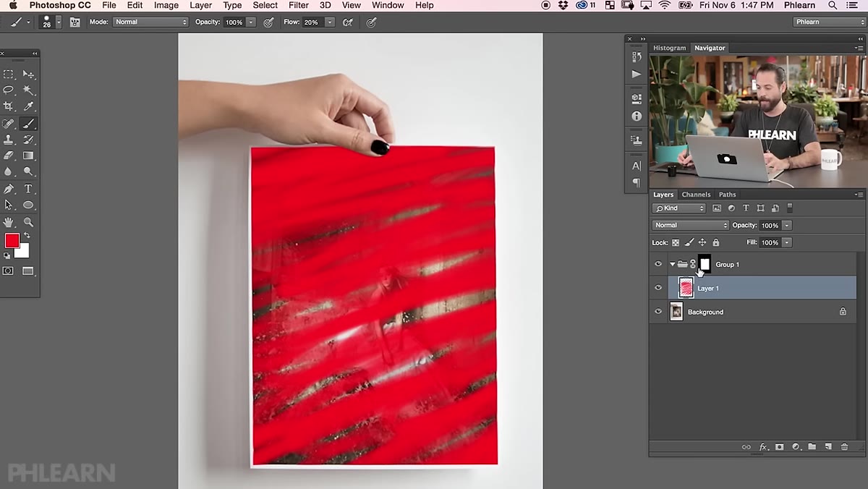Open the Character panel icon
This screenshot has width=868, height=489.
(x=637, y=166)
